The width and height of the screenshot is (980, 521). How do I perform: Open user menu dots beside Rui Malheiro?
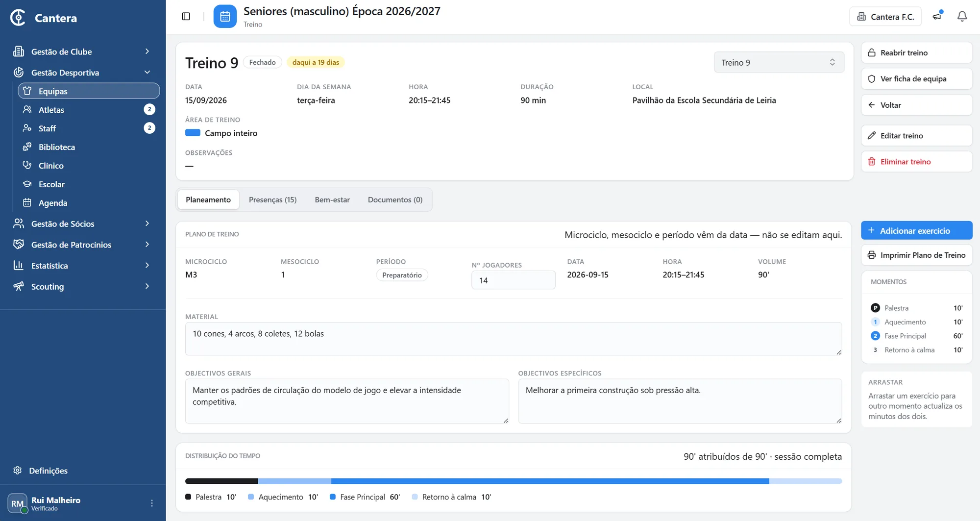(152, 503)
